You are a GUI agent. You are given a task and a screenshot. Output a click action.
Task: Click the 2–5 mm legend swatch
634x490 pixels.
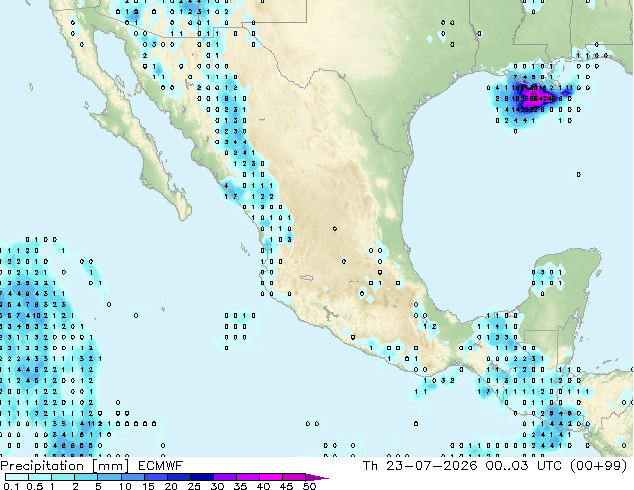[x=86, y=477]
